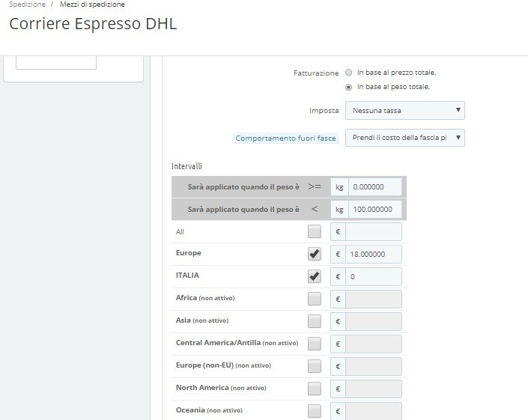Click the Asia price field
The width and height of the screenshot is (528, 420).
pyautogui.click(x=374, y=321)
